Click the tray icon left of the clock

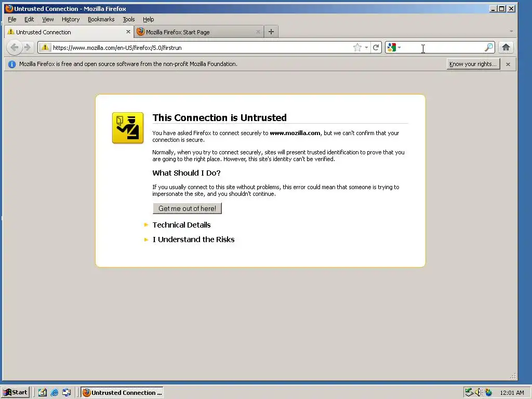tap(488, 393)
